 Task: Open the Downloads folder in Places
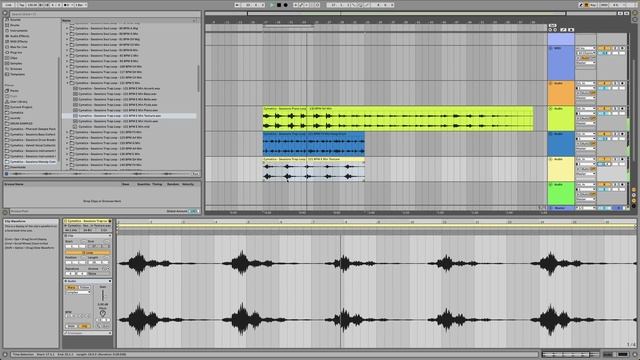[x=18, y=167]
